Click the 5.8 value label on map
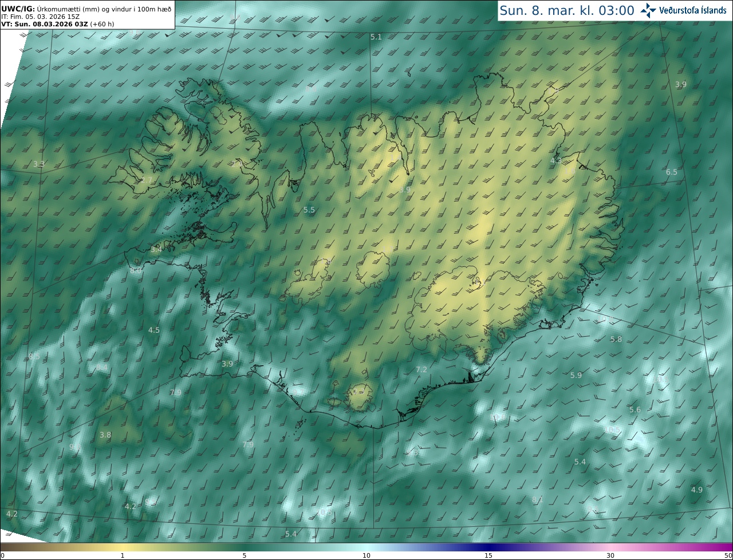This screenshot has height=560, width=733. [616, 340]
